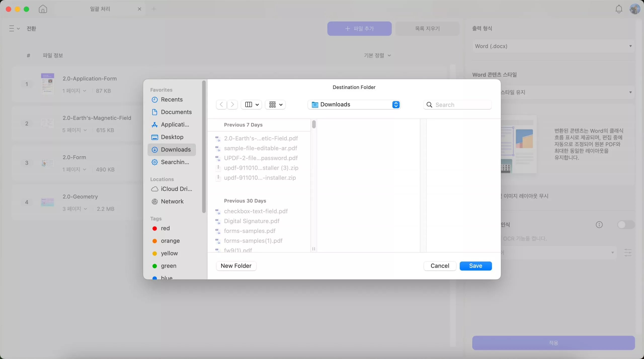Open the notifications bell
The width and height of the screenshot is (644, 359).
(x=619, y=9)
